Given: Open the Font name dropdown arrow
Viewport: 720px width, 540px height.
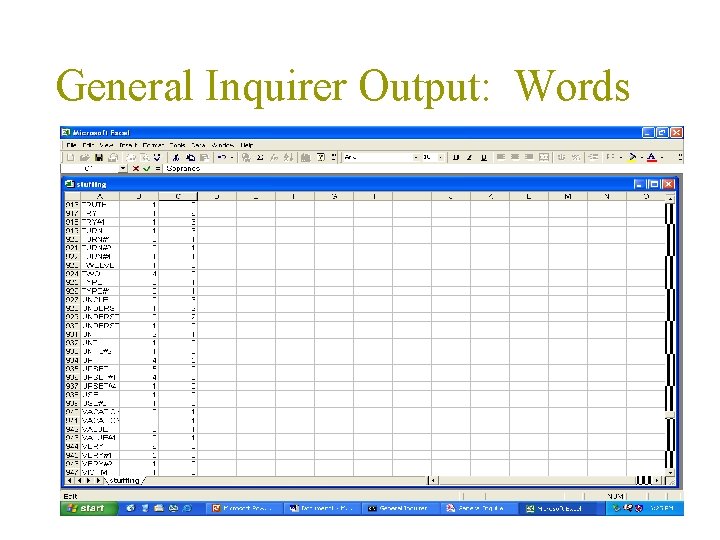Looking at the screenshot, I should tap(416, 158).
